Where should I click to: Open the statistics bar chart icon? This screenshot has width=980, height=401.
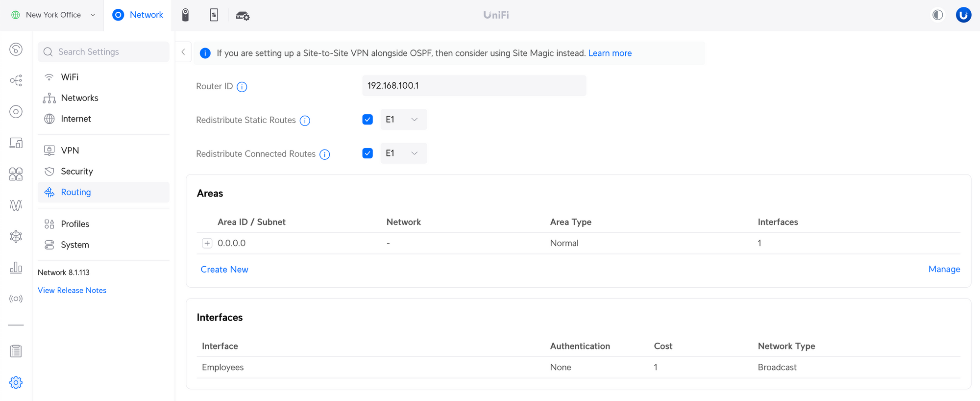(x=16, y=268)
